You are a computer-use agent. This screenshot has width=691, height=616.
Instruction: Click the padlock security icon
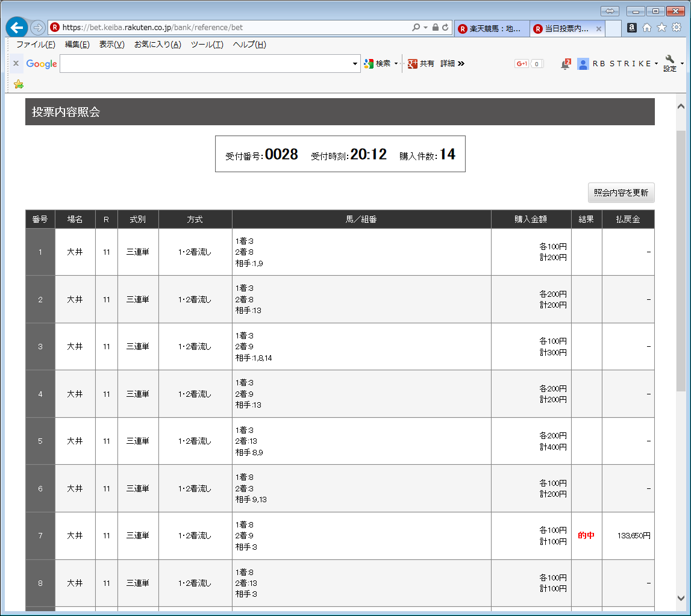tap(436, 27)
